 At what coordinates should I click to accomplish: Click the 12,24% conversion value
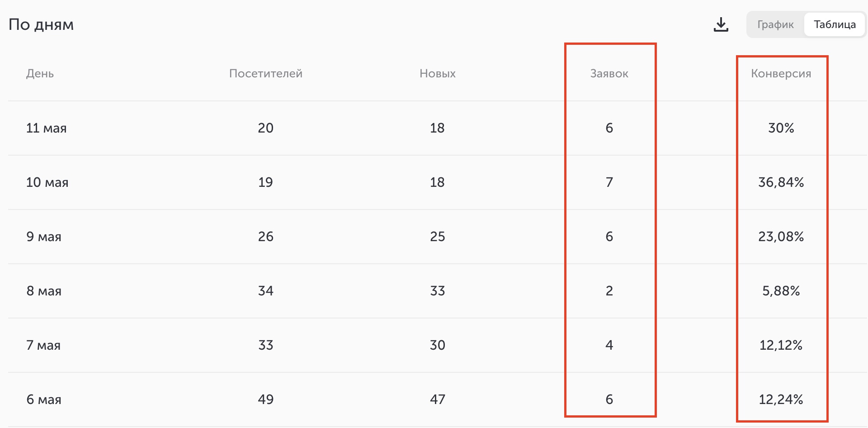pyautogui.click(x=781, y=399)
